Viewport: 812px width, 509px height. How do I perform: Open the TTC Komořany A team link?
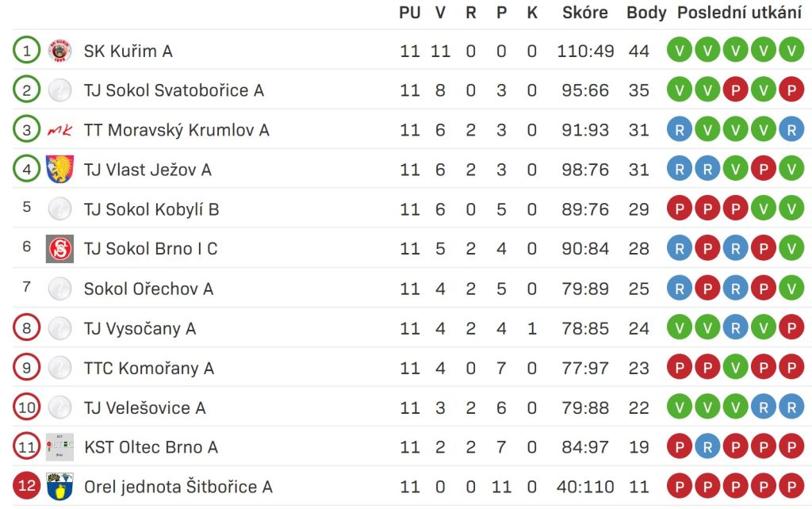click(x=148, y=369)
